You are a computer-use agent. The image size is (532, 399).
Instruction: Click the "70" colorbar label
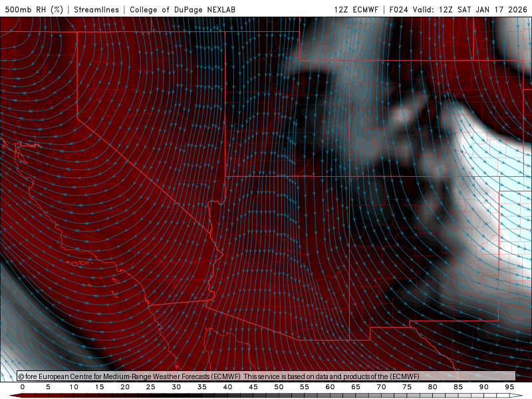[381, 387]
